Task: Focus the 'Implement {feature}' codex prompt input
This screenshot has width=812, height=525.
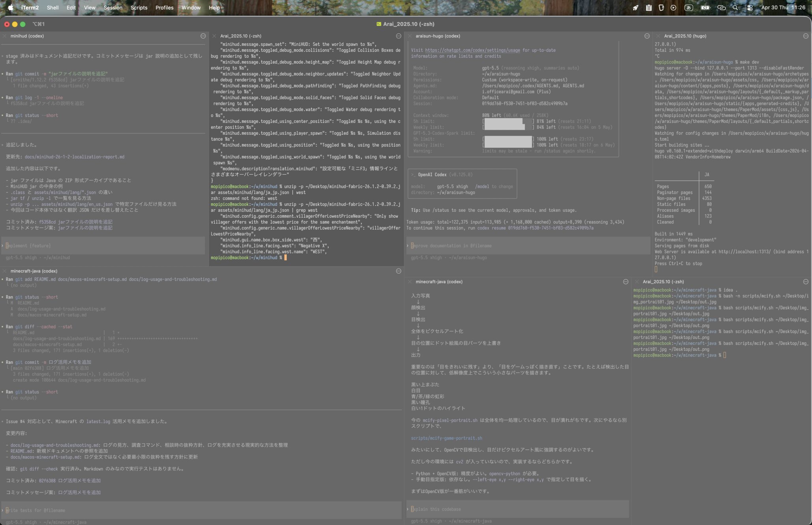Action: point(103,246)
